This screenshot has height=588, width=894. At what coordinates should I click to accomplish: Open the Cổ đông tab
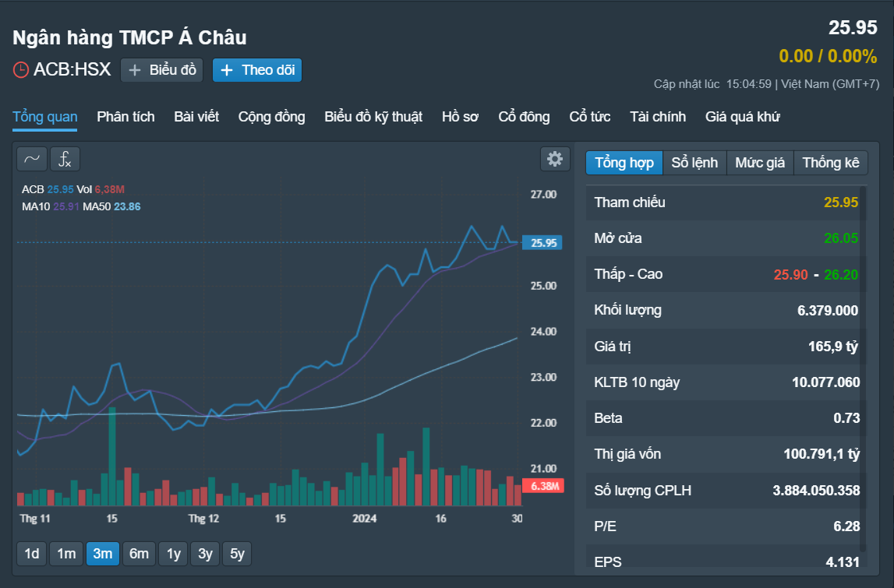tap(524, 117)
